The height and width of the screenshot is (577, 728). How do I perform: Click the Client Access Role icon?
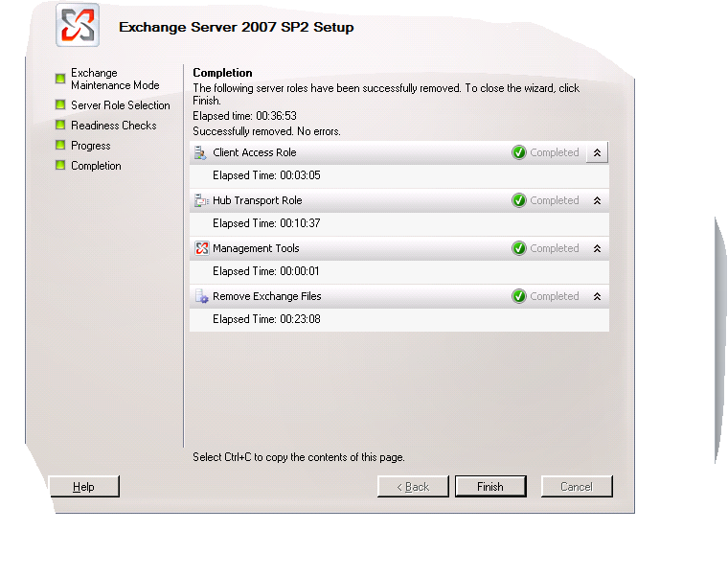pos(201,152)
